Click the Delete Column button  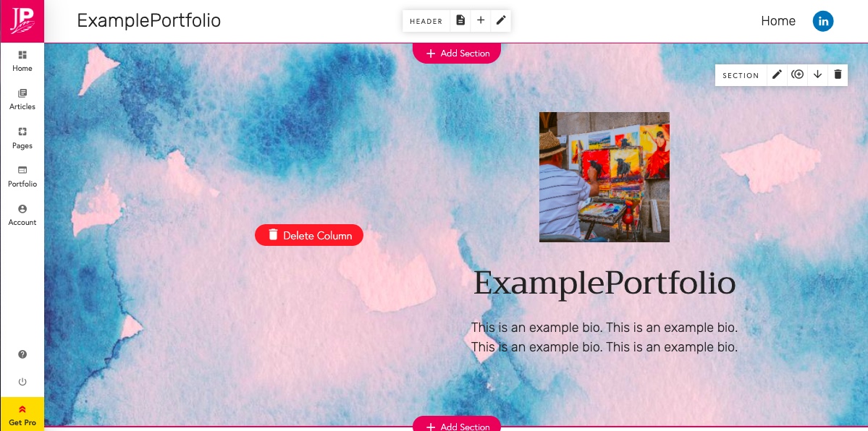(309, 235)
